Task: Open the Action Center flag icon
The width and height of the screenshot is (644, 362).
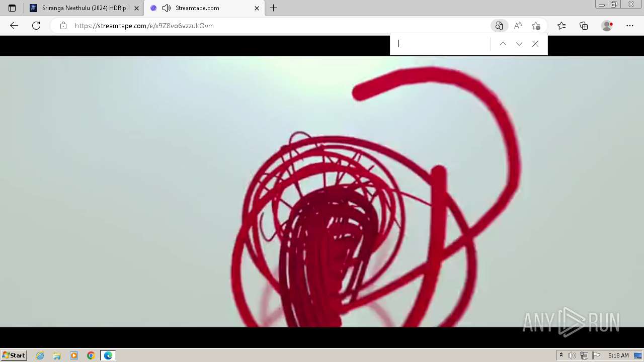Action: pyautogui.click(x=596, y=355)
